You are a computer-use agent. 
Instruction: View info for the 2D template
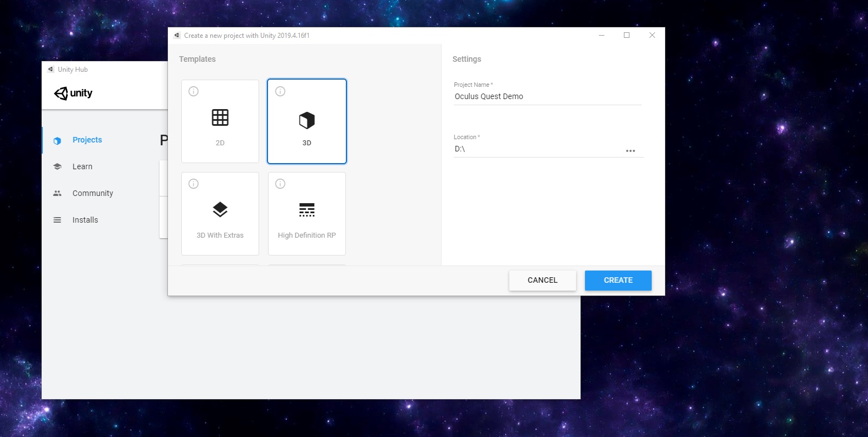click(x=193, y=91)
